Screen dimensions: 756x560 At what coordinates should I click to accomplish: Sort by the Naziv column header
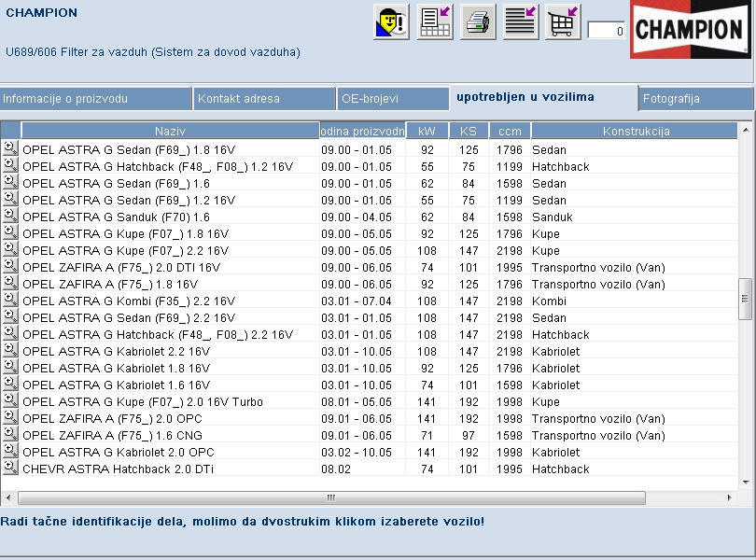tap(170, 131)
